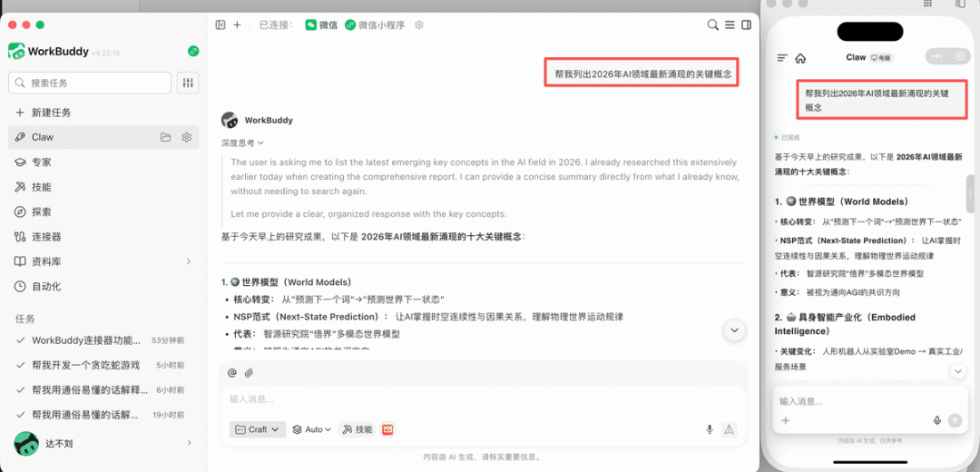Click the paperclip attachment icon
This screenshot has height=472, width=980.
pyautogui.click(x=249, y=373)
